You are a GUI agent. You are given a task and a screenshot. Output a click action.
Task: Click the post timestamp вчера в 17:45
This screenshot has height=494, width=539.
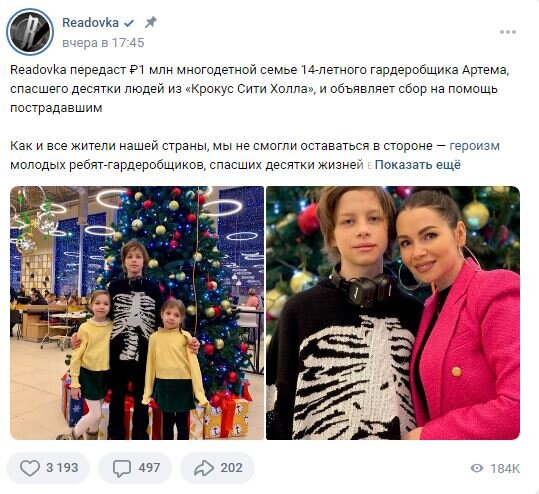click(x=103, y=43)
